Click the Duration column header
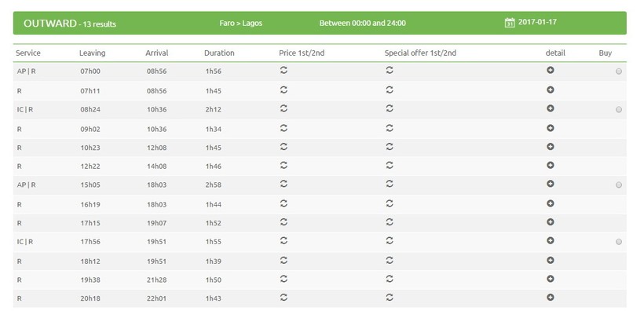This screenshot has width=644, height=311. click(x=219, y=53)
